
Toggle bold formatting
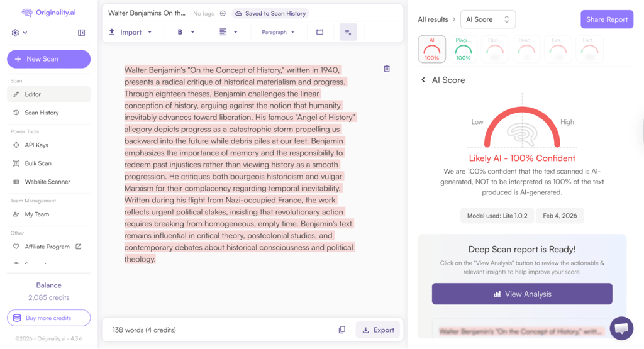(x=180, y=32)
